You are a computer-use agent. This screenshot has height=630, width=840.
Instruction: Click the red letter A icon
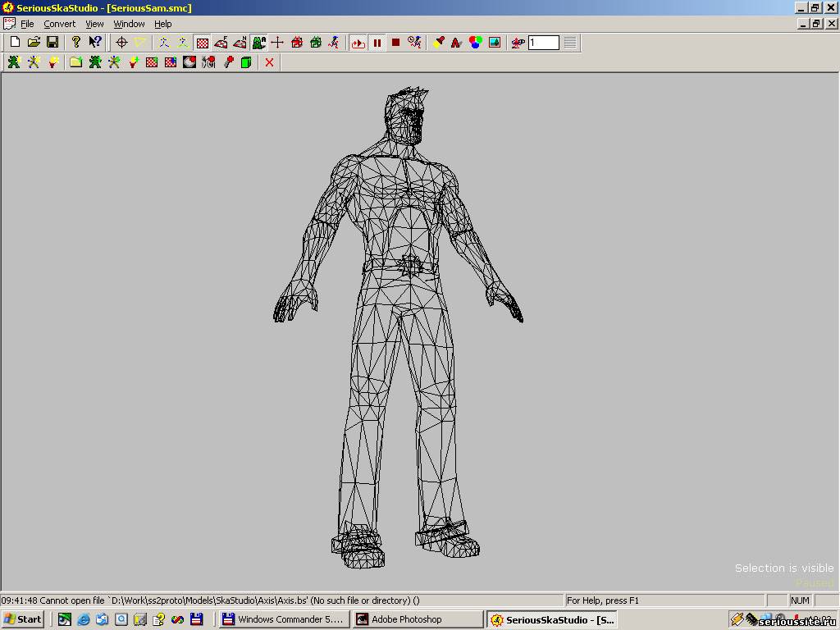456,43
